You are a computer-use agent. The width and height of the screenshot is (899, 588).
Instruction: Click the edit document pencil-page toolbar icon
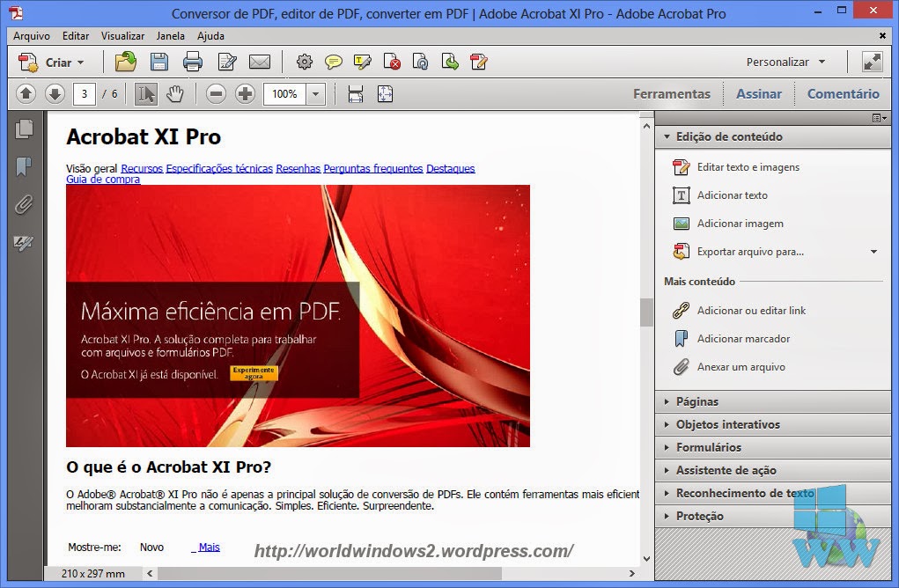(227, 62)
